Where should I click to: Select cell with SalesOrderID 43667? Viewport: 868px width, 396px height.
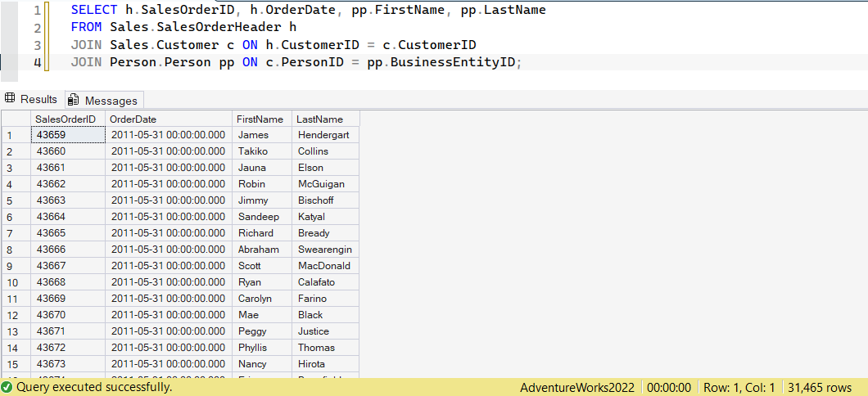coord(68,265)
